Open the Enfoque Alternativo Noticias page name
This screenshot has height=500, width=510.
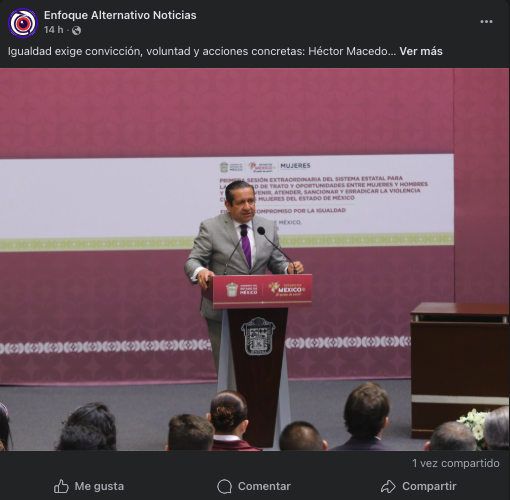click(120, 15)
